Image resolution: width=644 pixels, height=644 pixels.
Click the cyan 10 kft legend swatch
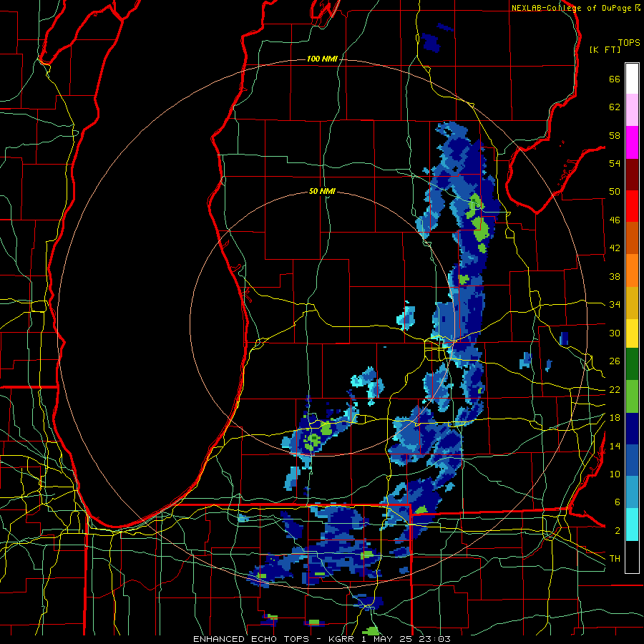click(x=632, y=525)
